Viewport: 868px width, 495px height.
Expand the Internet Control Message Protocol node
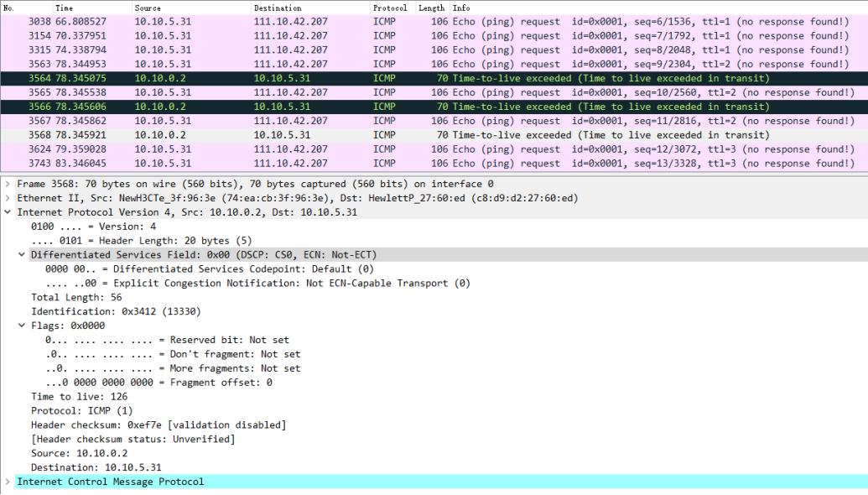click(x=8, y=482)
